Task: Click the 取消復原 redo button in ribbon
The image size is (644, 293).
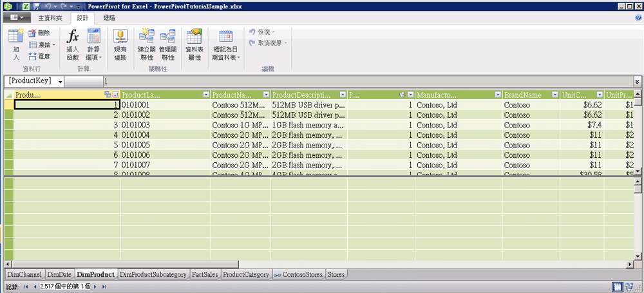Action: tap(268, 43)
